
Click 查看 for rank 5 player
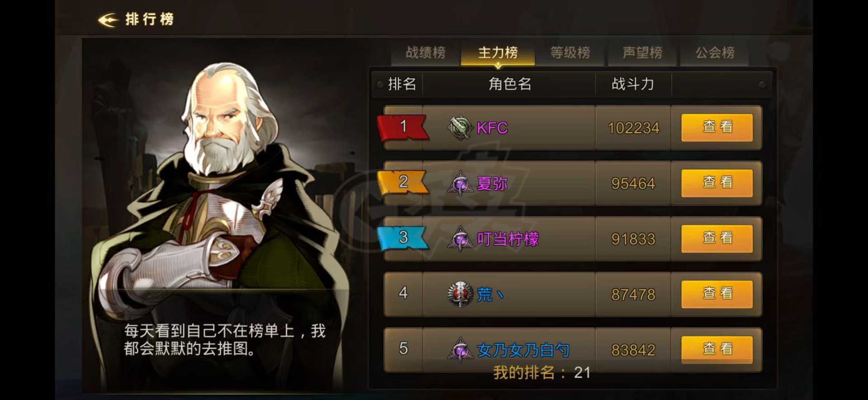click(x=717, y=350)
